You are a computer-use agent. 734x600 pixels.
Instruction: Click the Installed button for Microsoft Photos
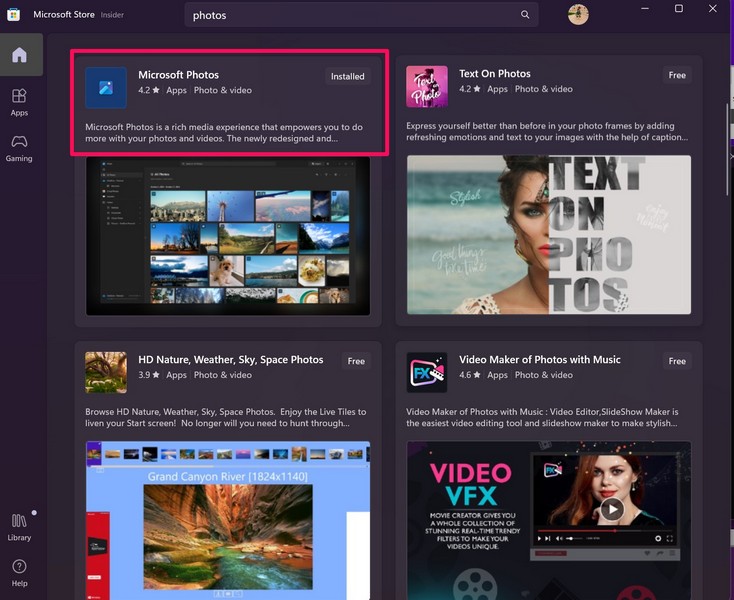coord(347,76)
